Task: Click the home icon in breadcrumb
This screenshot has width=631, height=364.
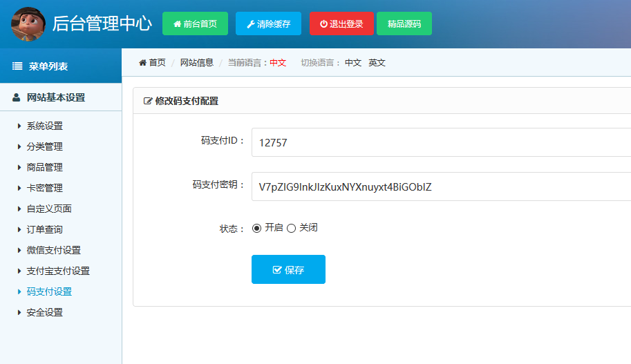Action: (143, 63)
